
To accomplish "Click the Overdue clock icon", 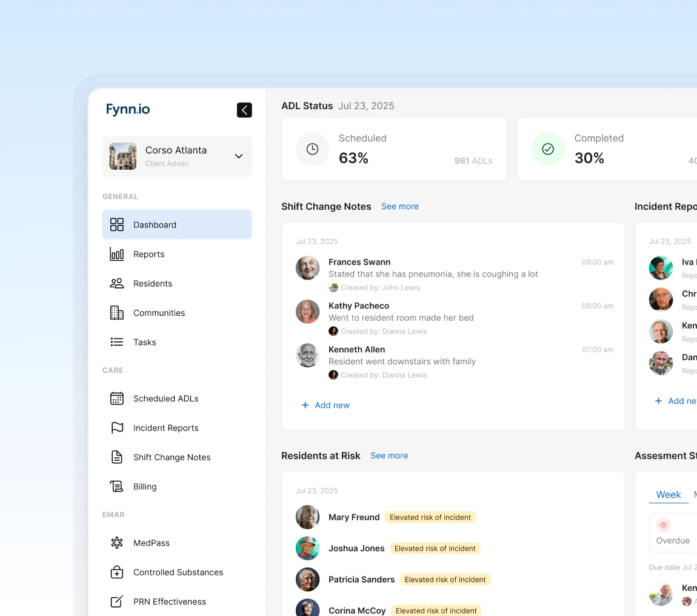I will [x=663, y=525].
